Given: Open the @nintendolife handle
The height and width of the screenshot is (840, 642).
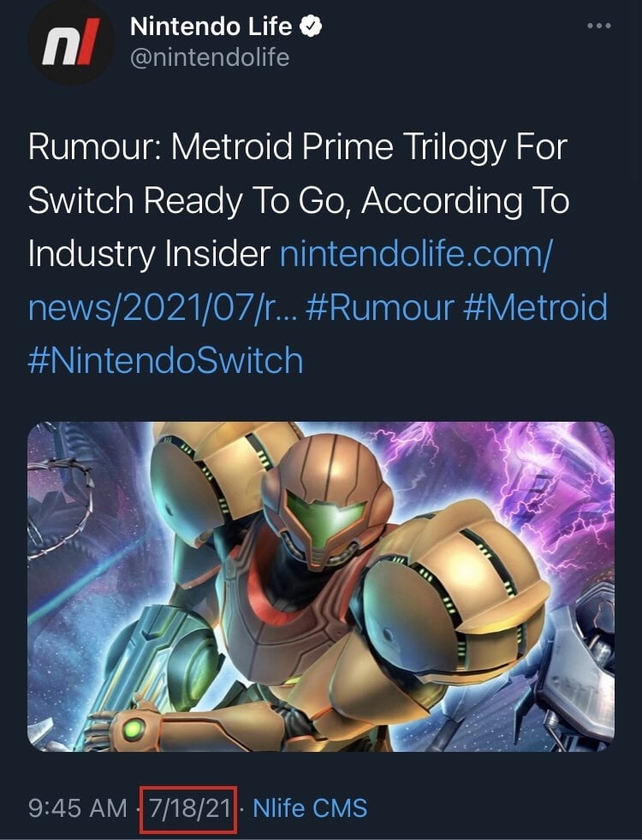Looking at the screenshot, I should (210, 57).
